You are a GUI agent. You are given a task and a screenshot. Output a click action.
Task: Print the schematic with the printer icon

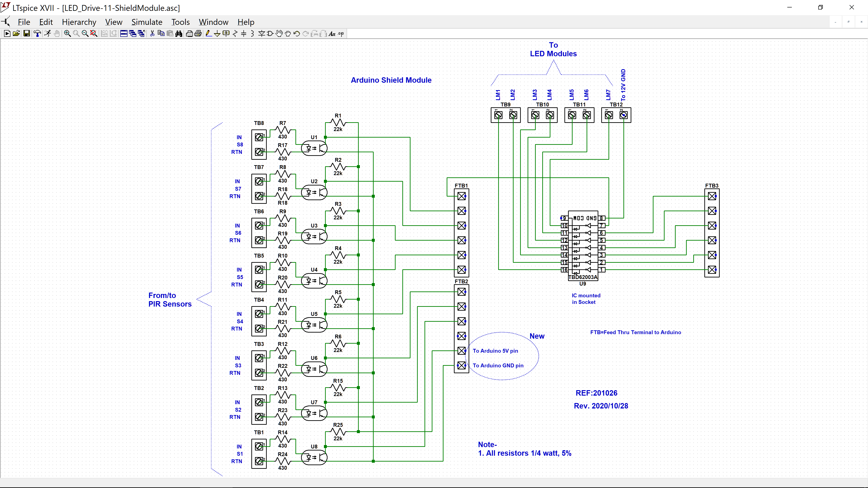[198, 33]
